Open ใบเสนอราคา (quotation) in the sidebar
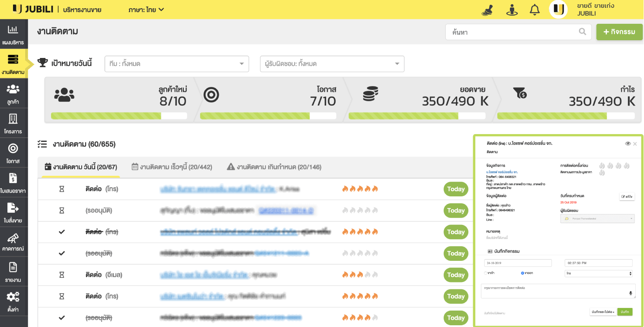Image resolution: width=644 pixels, height=327 pixels. [13, 183]
